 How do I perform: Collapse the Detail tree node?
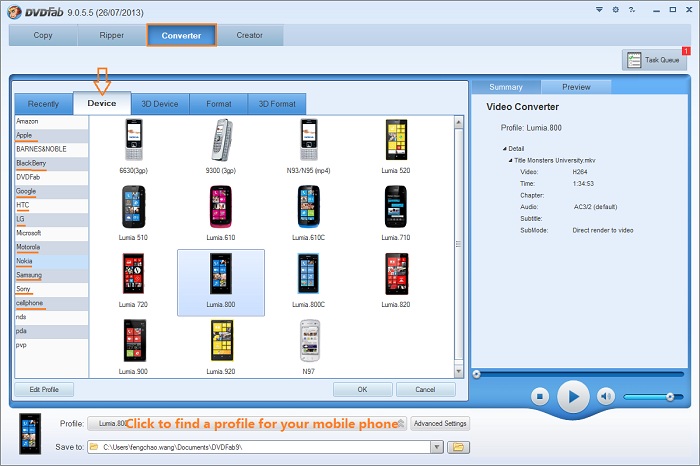pyautogui.click(x=504, y=149)
